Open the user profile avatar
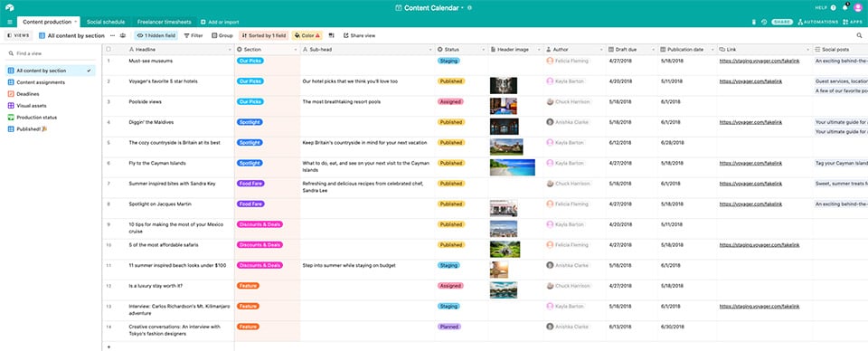The image size is (868, 351). (x=858, y=8)
